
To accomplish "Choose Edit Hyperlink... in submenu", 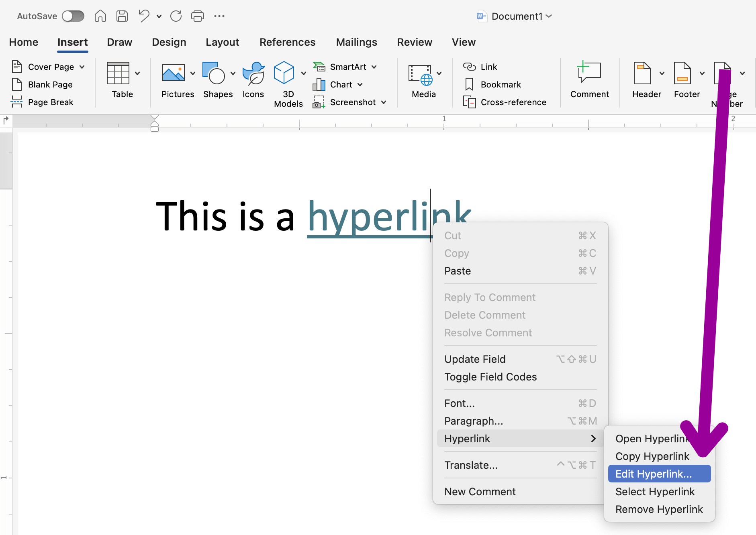I will point(659,474).
